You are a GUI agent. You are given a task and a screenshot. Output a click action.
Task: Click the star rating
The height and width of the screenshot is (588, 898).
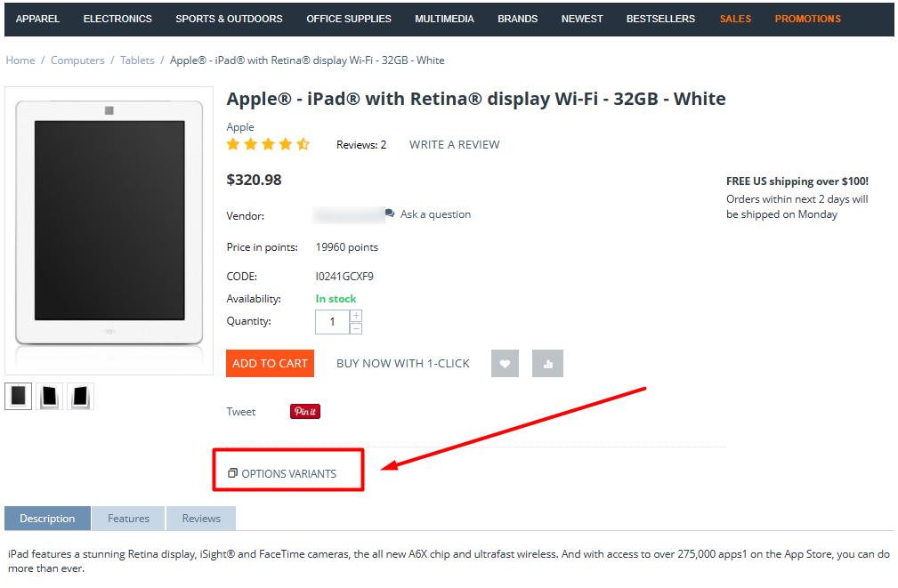[x=268, y=144]
